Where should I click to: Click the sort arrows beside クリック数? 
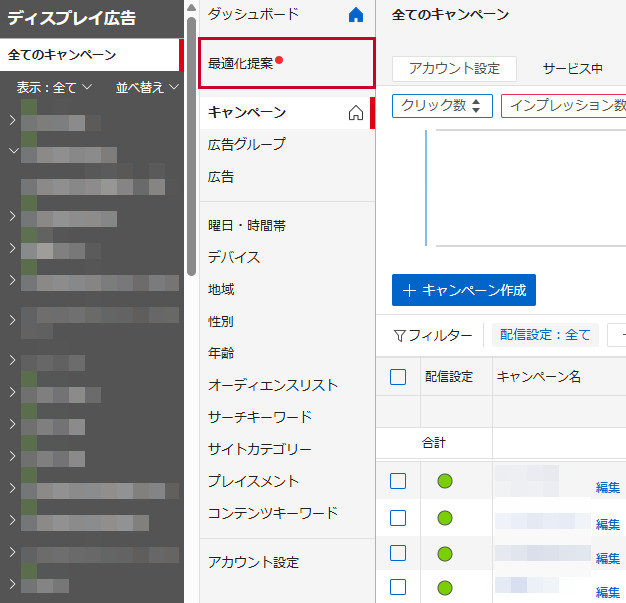tap(475, 106)
